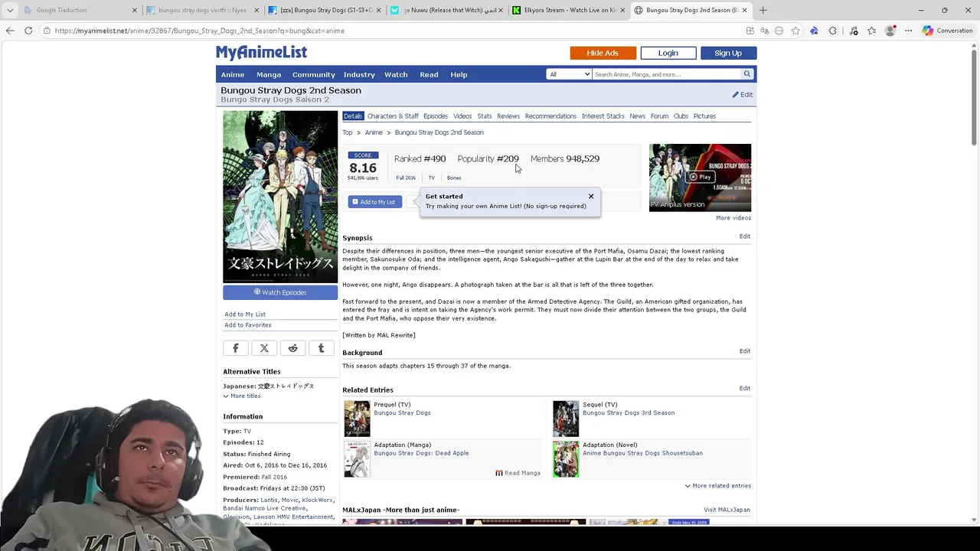
Task: Open the Watch navigation menu
Action: [x=396, y=74]
